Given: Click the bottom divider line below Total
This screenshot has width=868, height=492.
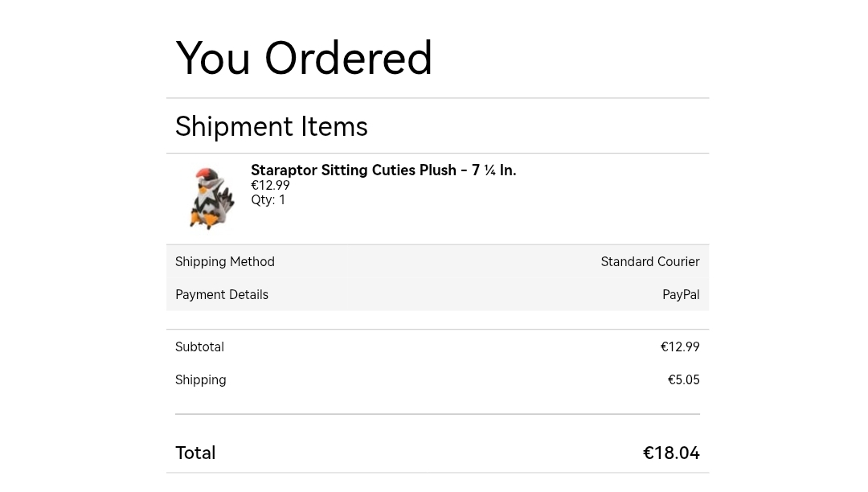Looking at the screenshot, I should click(437, 473).
